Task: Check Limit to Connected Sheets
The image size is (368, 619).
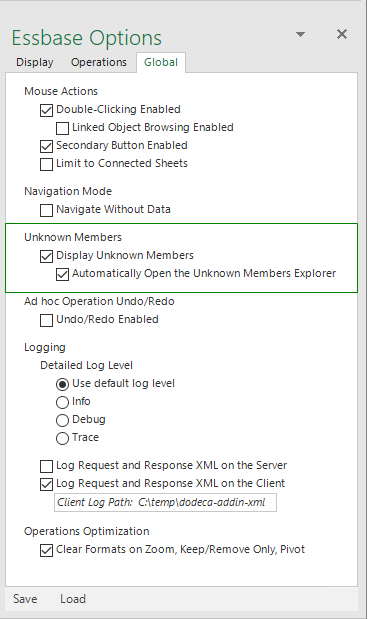Action: (46, 164)
